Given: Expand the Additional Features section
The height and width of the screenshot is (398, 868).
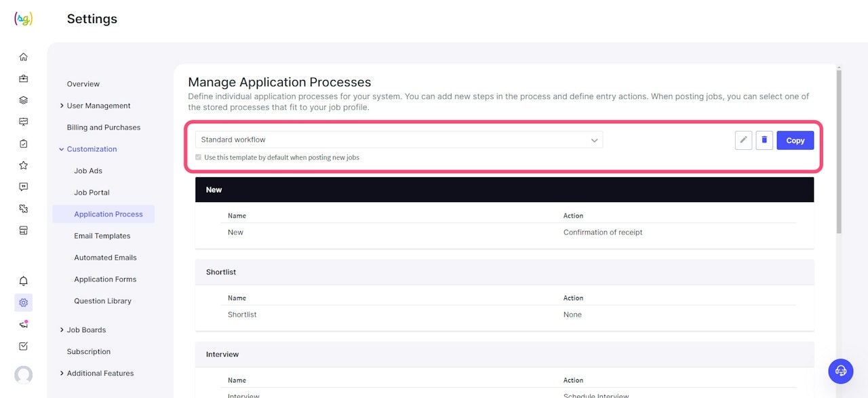Looking at the screenshot, I should [100, 374].
